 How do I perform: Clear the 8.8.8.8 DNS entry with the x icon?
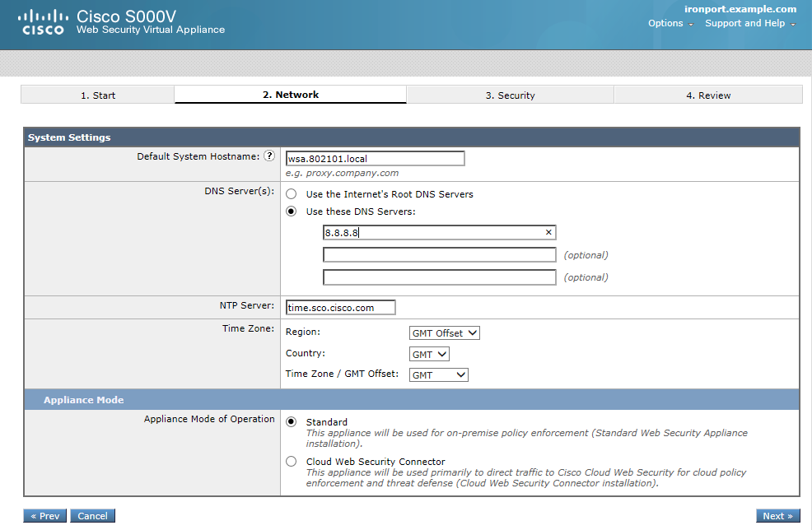coord(548,232)
